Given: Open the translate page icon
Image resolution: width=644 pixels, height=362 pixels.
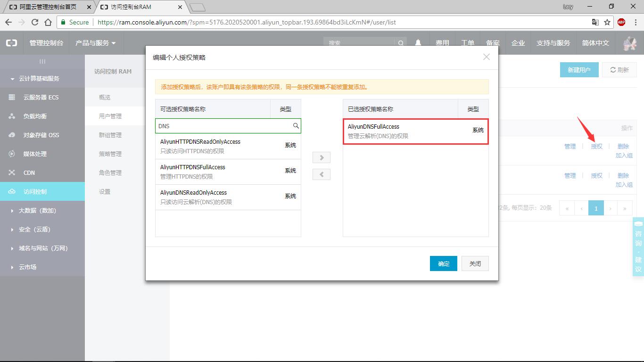Looking at the screenshot, I should [x=595, y=22].
